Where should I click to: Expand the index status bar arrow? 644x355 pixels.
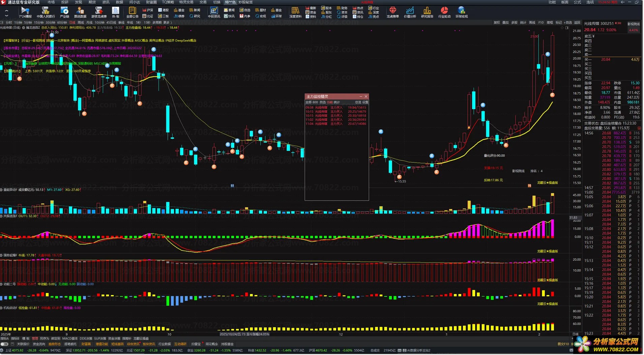pyautogui.click(x=2, y=350)
